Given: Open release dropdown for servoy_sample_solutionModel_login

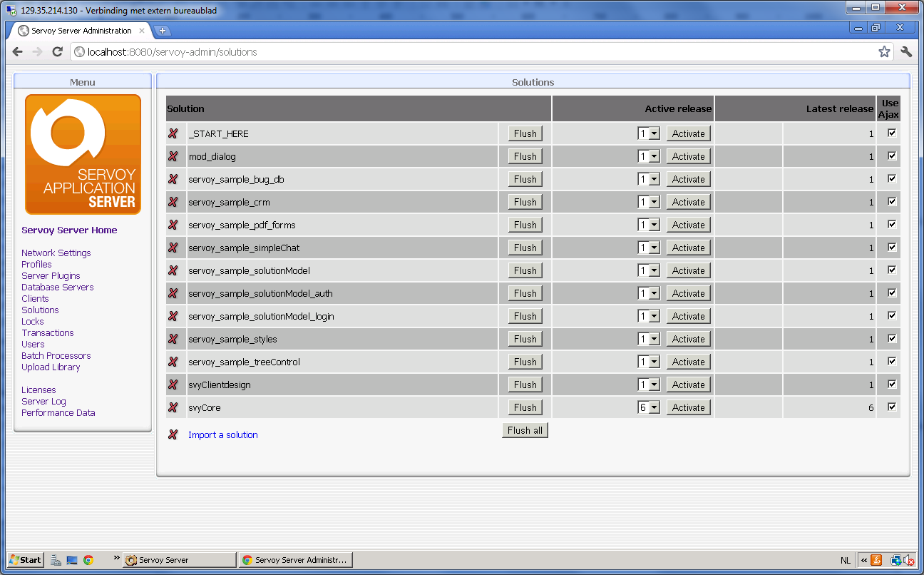Looking at the screenshot, I should [x=650, y=316].
